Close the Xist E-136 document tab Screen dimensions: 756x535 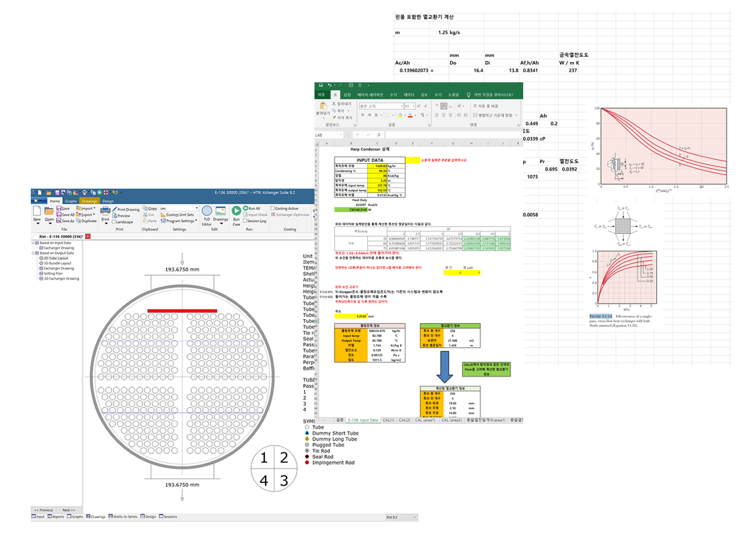88,236
